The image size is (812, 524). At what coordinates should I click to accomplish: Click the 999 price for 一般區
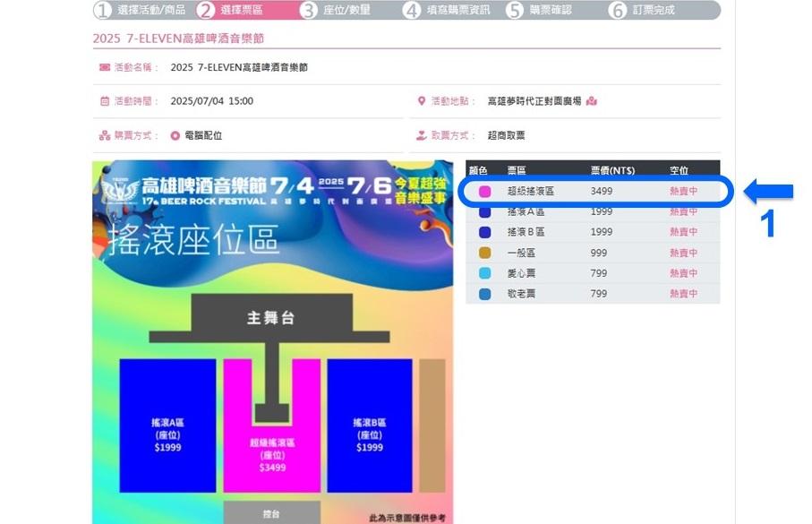pyautogui.click(x=599, y=253)
